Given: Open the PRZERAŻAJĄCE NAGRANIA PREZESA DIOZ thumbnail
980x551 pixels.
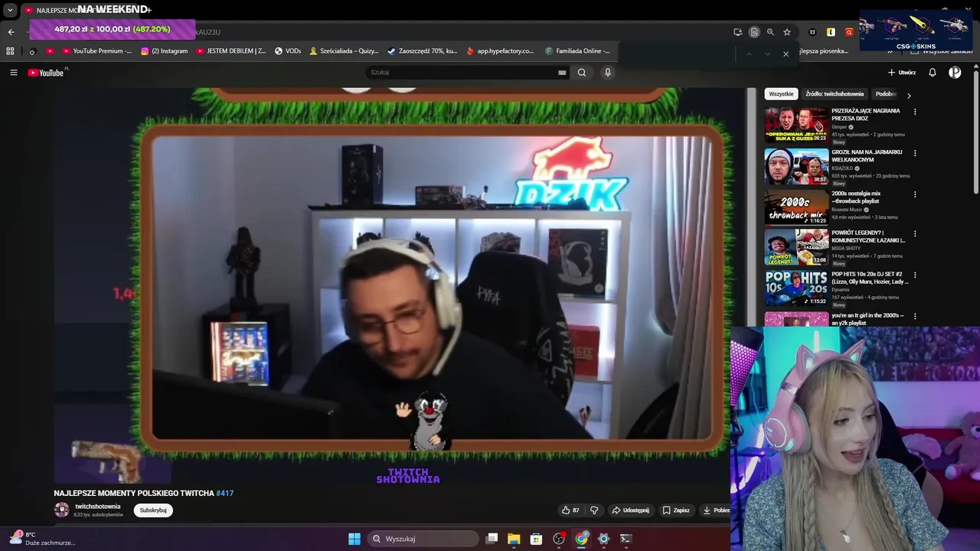Looking at the screenshot, I should 796,125.
